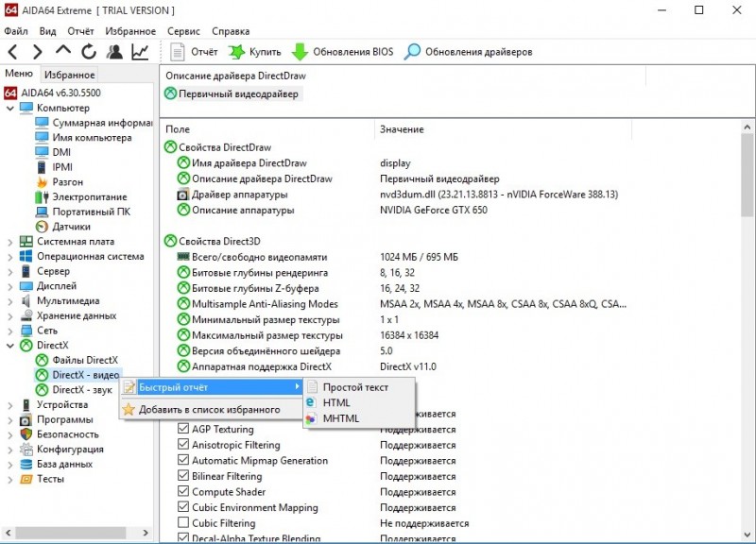Go forward with the right arrow

[37, 52]
